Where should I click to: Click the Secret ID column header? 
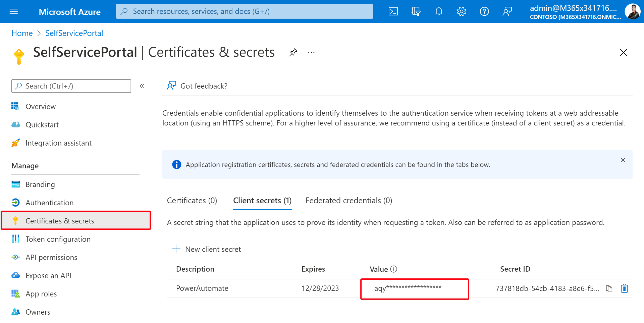pyautogui.click(x=515, y=269)
